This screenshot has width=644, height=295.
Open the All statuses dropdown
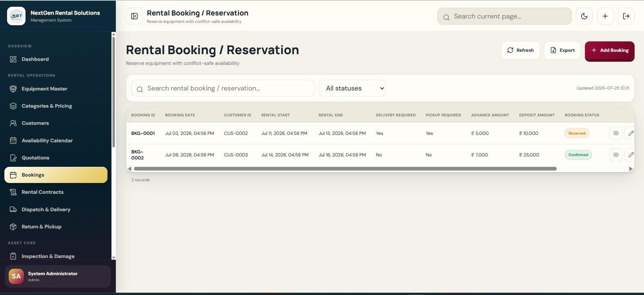click(352, 88)
